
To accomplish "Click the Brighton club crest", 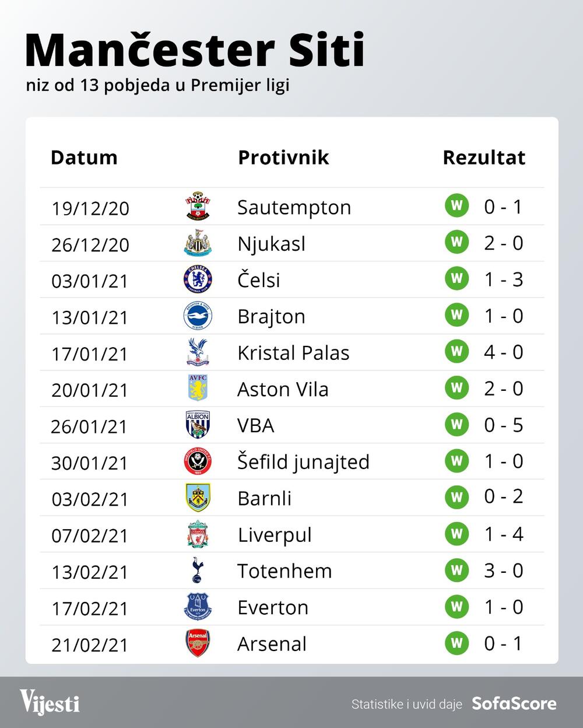I will pos(198,316).
